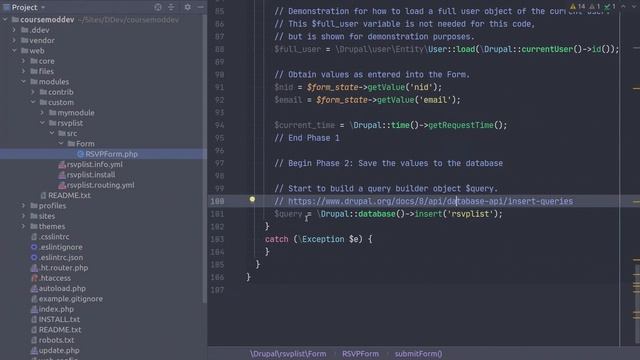Collapse the rsvplist folder
Screen dimensions: 640x360
[42, 123]
